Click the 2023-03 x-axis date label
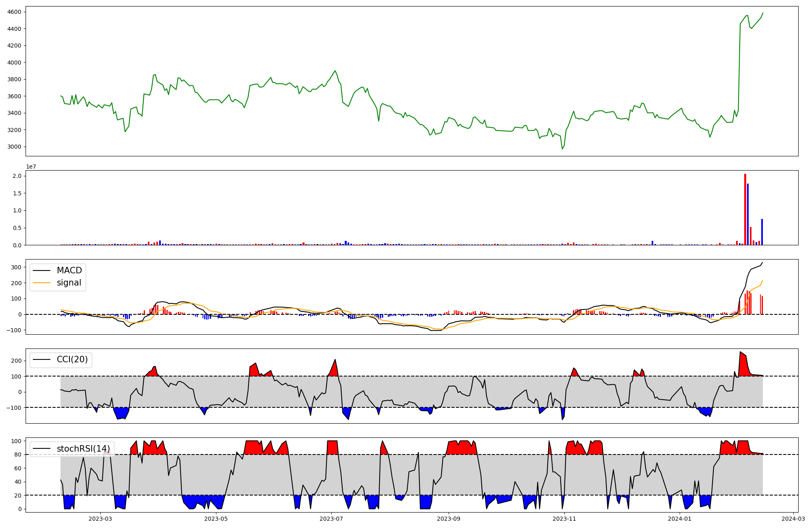 pyautogui.click(x=100, y=519)
